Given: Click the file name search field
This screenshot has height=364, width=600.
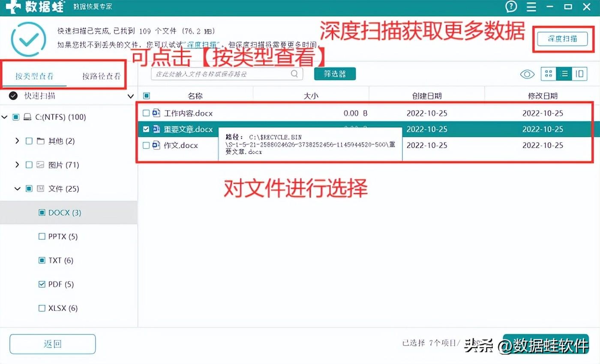Looking at the screenshot, I should coord(221,74).
